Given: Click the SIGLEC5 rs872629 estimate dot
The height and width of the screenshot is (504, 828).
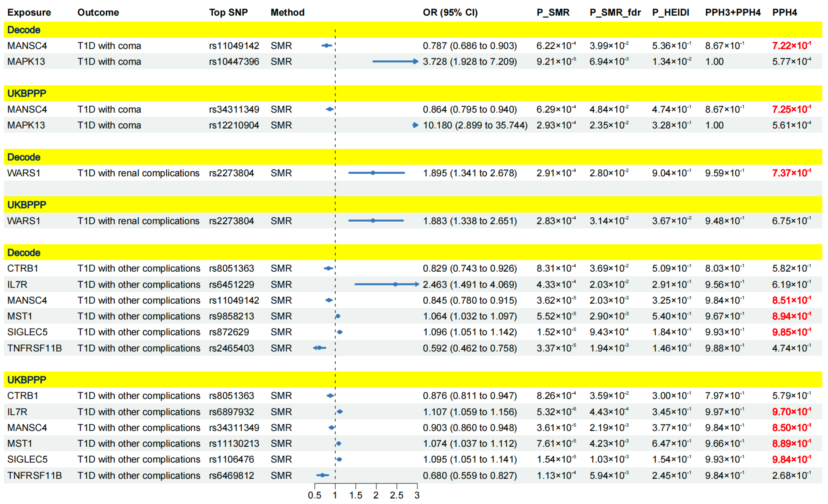Looking at the screenshot, I should point(340,332).
